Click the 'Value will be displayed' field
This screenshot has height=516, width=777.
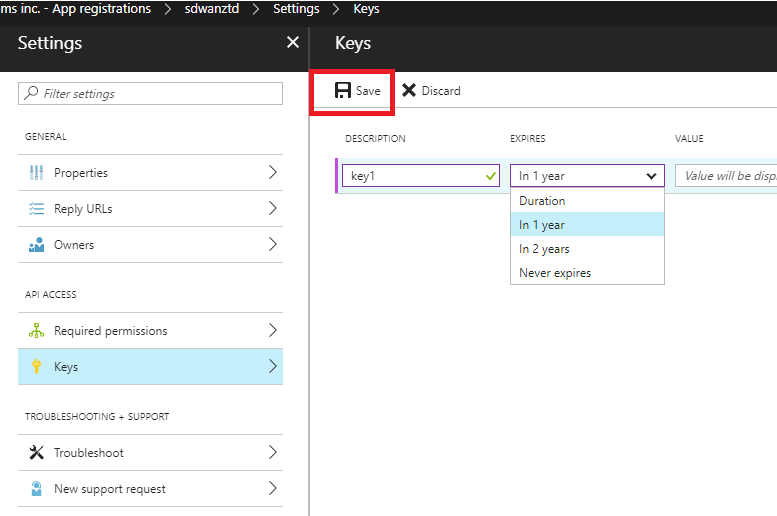pyautogui.click(x=726, y=175)
